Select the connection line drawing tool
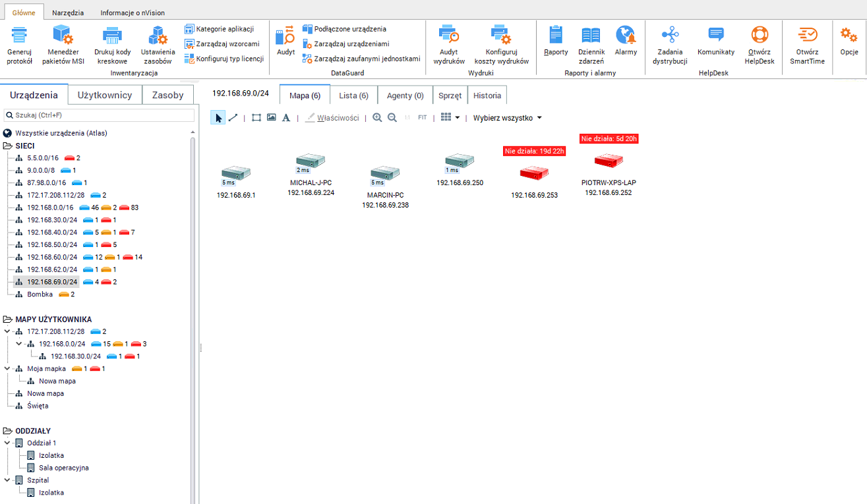The width and height of the screenshot is (867, 504). pos(233,118)
